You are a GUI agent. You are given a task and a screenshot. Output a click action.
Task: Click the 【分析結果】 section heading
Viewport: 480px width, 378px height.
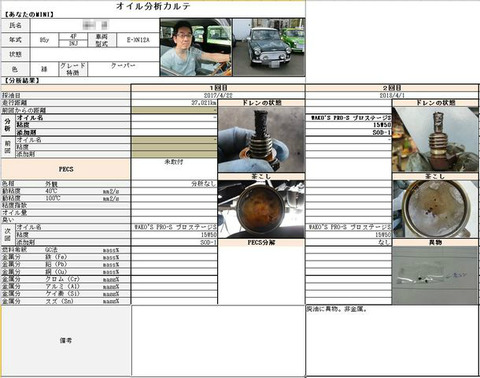pyautogui.click(x=23, y=80)
